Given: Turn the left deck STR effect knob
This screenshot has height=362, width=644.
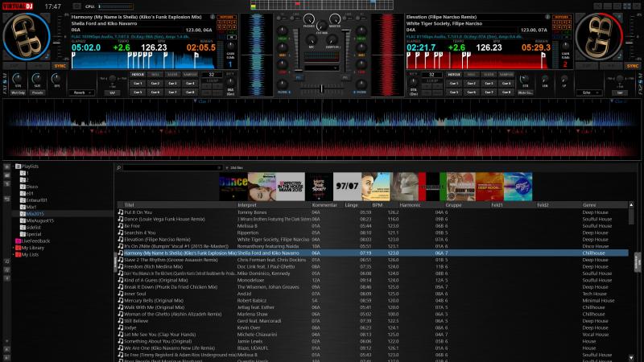Looking at the screenshot, I should coord(18,78).
